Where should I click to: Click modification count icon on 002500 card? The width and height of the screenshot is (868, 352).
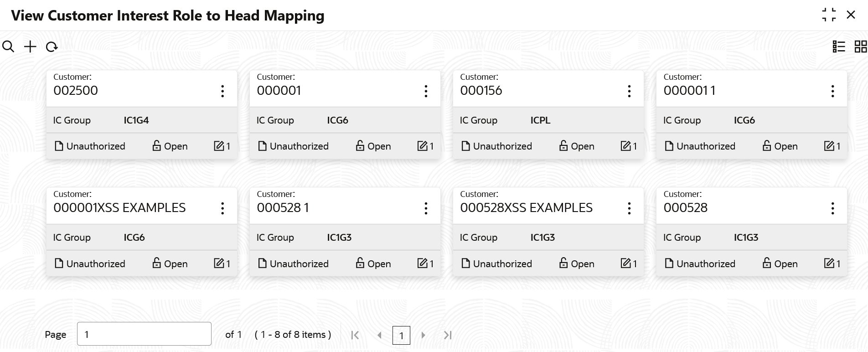[x=219, y=146]
